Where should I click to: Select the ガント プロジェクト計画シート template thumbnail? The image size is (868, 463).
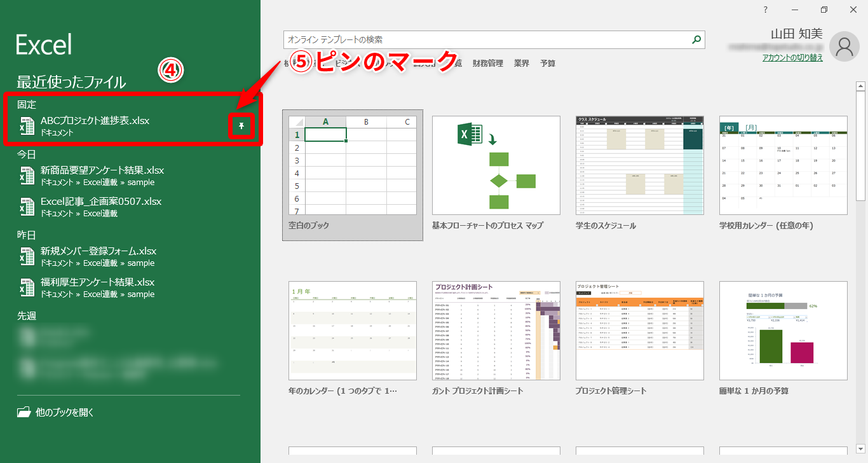496,331
